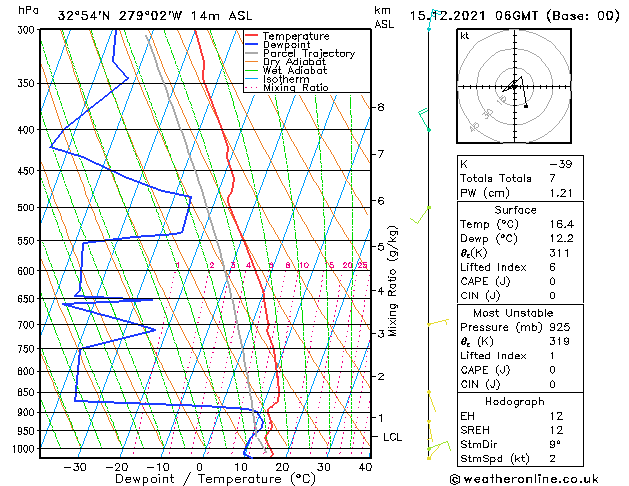Click the Temperature legend entry

(x=287, y=36)
